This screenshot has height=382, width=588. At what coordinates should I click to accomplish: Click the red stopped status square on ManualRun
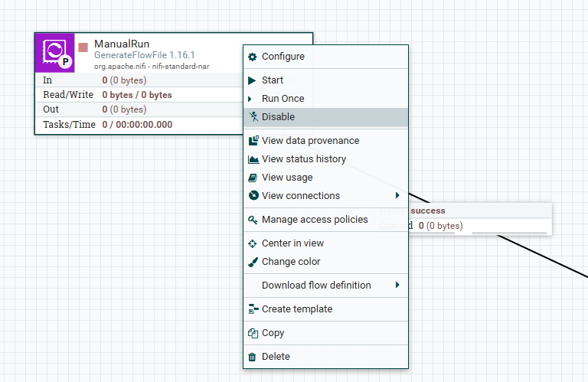83,47
